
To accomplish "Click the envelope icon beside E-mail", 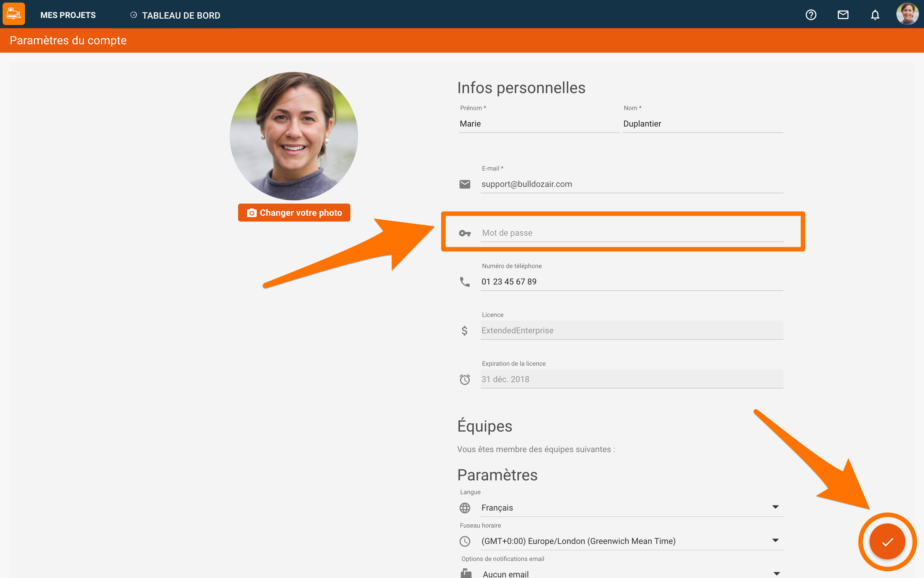I will pyautogui.click(x=465, y=184).
